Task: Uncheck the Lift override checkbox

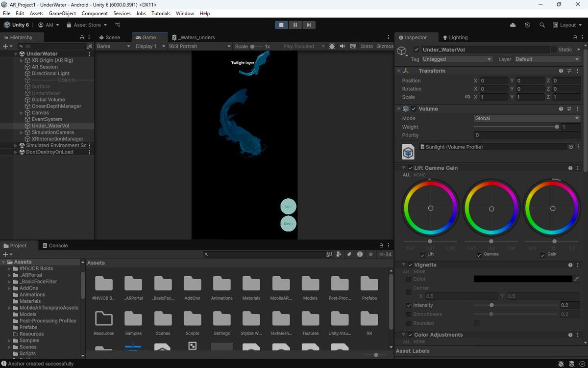Action: click(x=423, y=255)
